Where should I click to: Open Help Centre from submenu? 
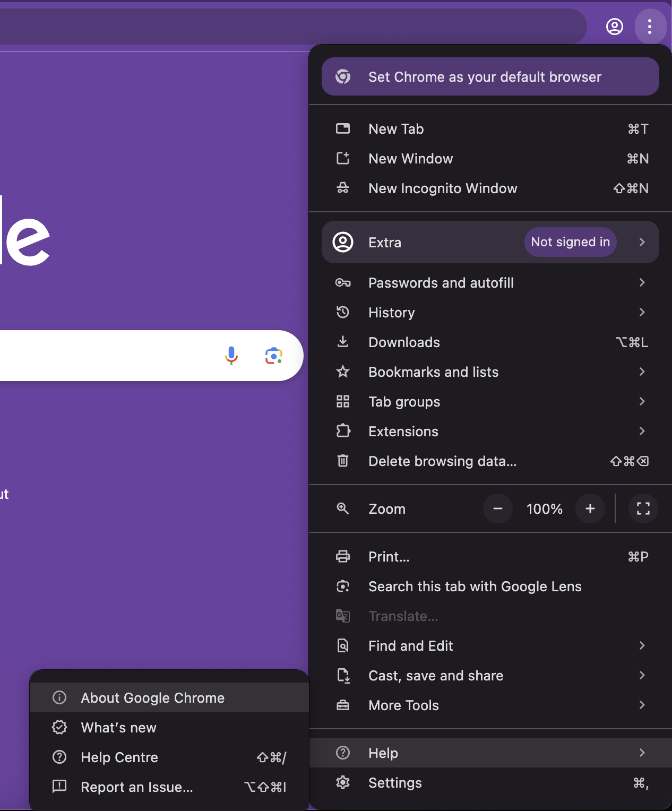tap(169, 757)
